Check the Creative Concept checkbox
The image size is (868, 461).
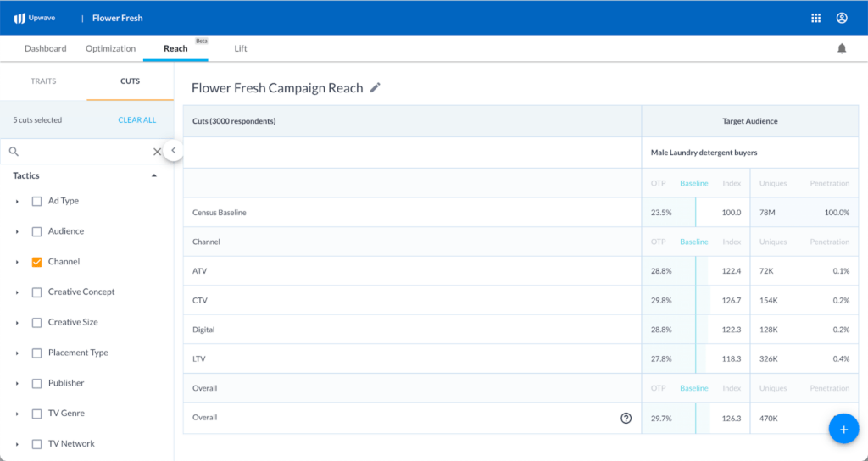click(x=36, y=292)
